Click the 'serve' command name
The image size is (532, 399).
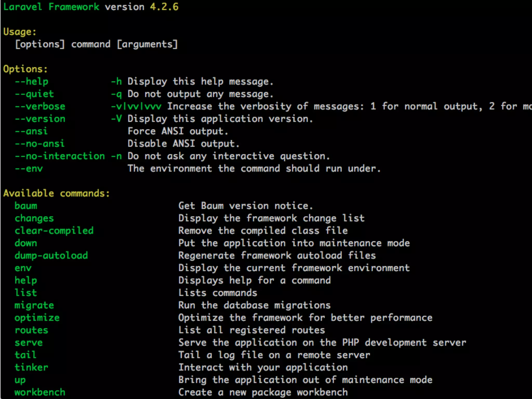tap(29, 343)
